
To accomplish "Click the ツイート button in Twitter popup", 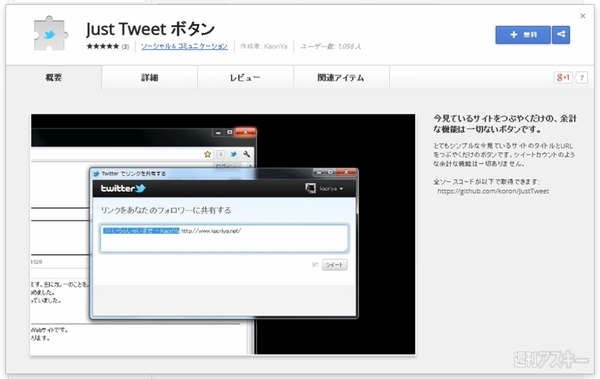I will [334, 265].
